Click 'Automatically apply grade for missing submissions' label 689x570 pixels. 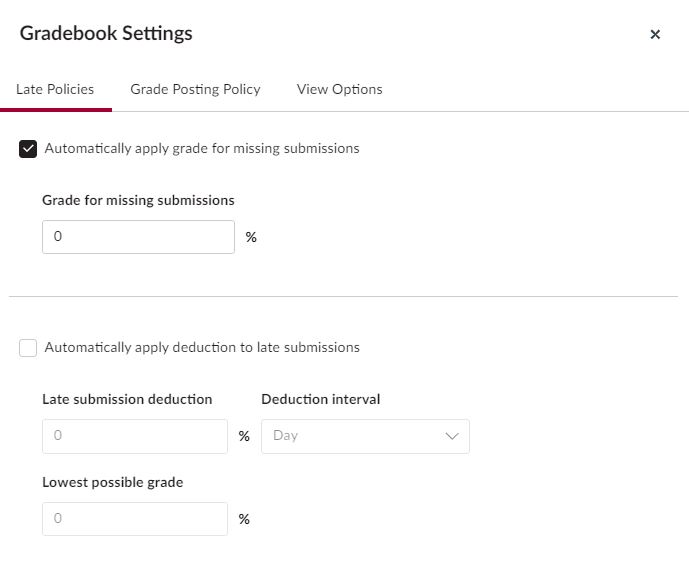[x=202, y=149]
